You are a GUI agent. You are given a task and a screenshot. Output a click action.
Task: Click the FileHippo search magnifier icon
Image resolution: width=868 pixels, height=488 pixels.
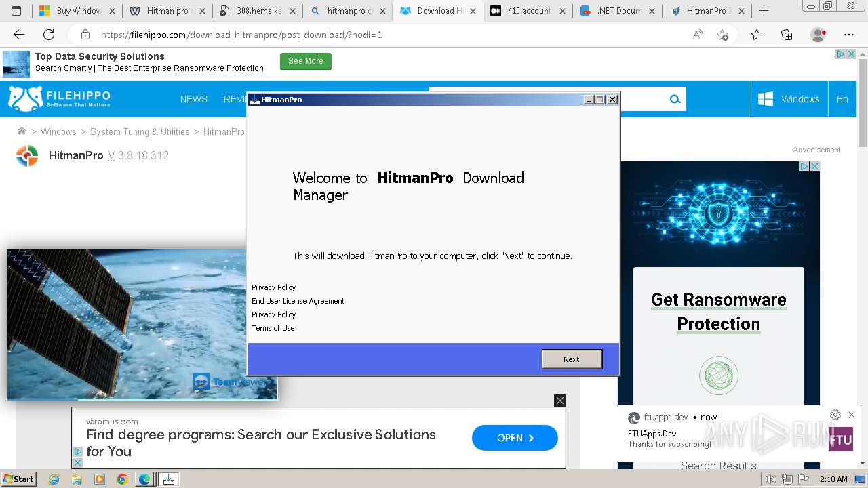click(675, 99)
